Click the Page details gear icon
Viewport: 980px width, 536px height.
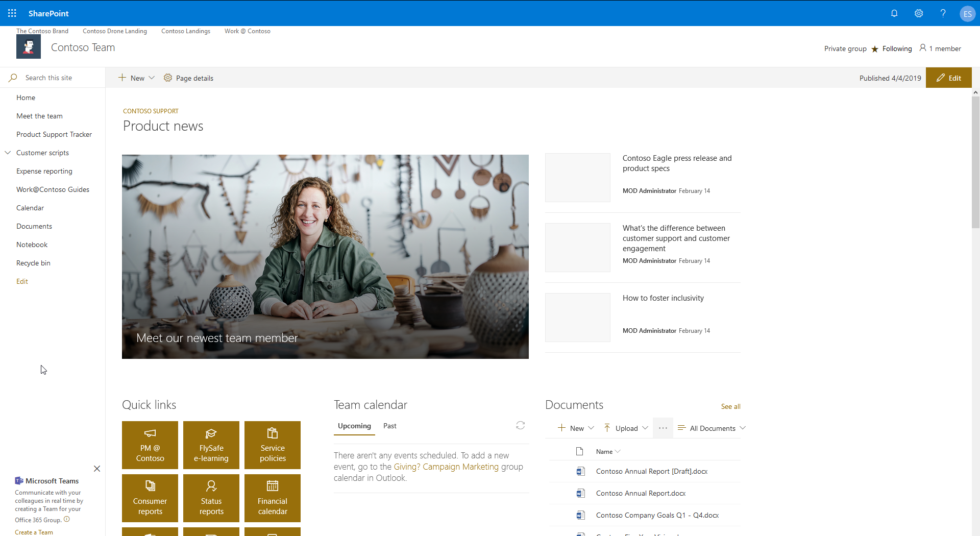click(168, 78)
